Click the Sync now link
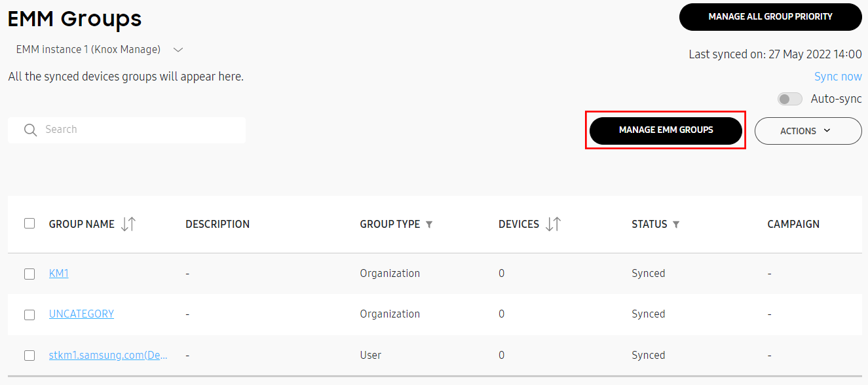Viewport: 868px width, 385px height. (837, 77)
